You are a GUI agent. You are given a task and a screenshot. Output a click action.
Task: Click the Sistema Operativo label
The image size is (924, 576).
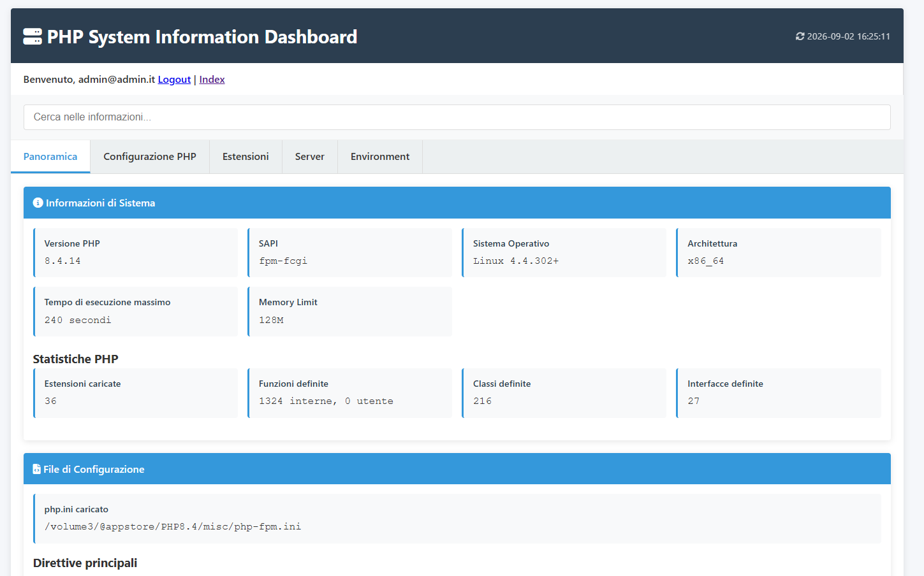click(x=511, y=243)
